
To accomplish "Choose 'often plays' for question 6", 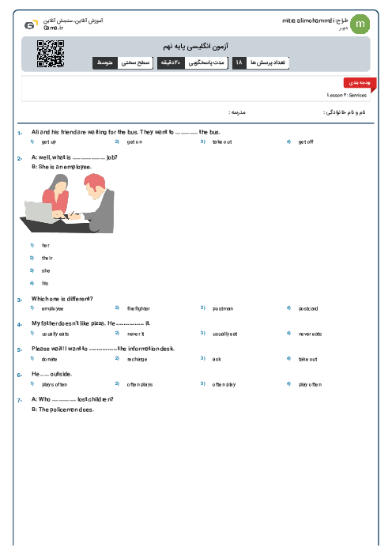I will [x=140, y=384].
